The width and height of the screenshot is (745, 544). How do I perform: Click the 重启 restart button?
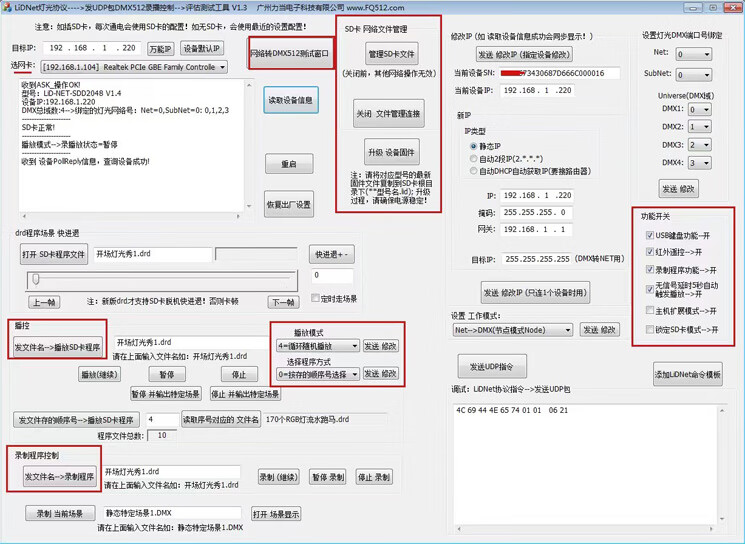(x=289, y=164)
